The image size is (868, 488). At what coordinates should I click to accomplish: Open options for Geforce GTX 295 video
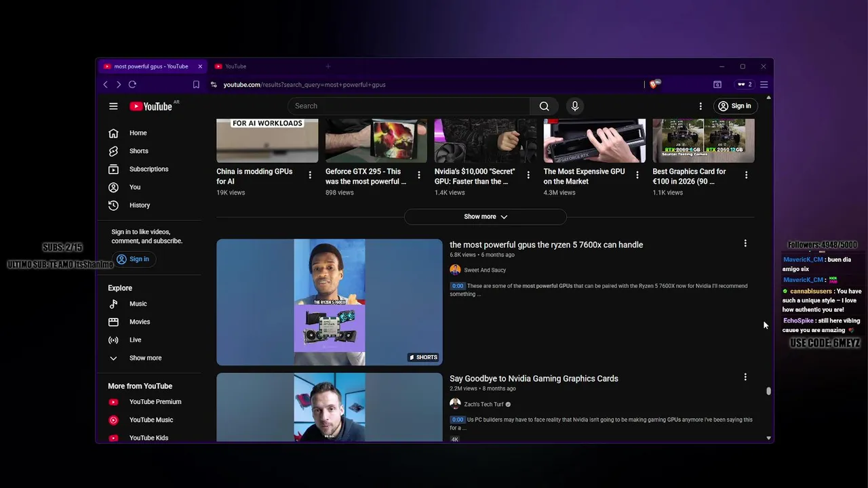coord(419,175)
